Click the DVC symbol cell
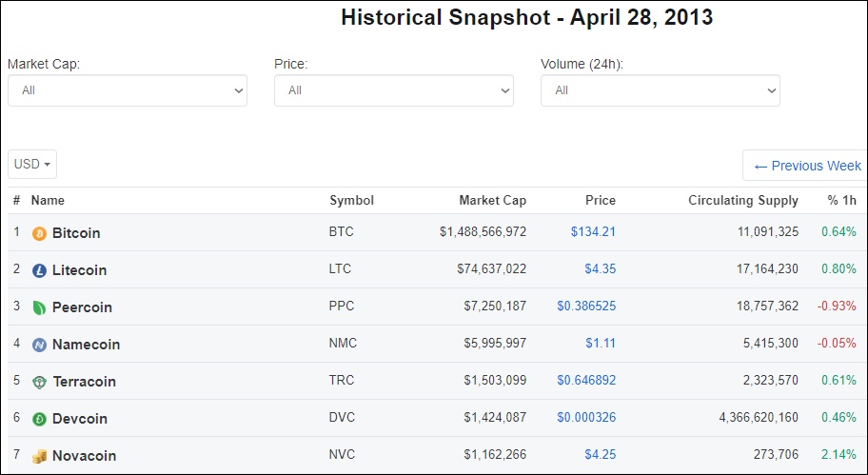868x475 pixels. pos(342,417)
